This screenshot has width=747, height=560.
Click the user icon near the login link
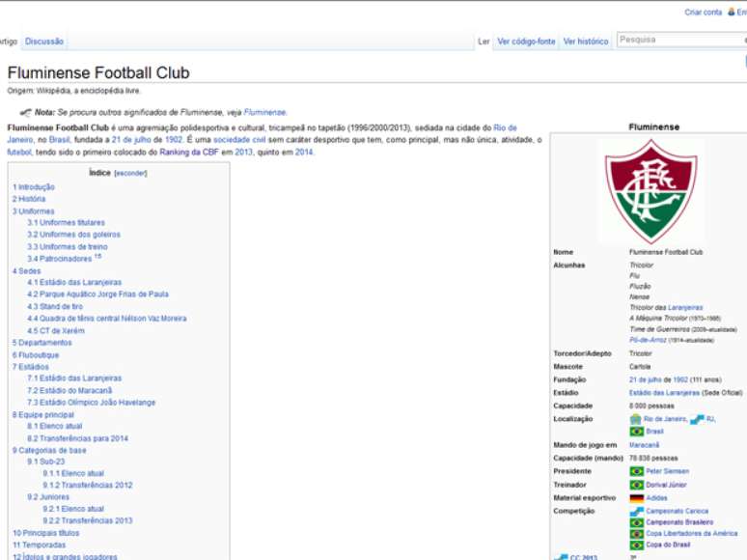click(732, 13)
